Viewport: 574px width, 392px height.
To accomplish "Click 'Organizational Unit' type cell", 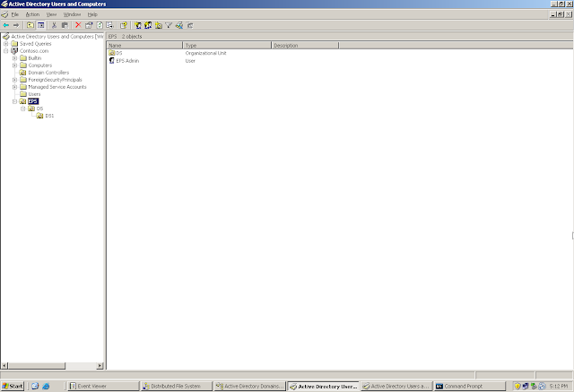I will pyautogui.click(x=205, y=53).
